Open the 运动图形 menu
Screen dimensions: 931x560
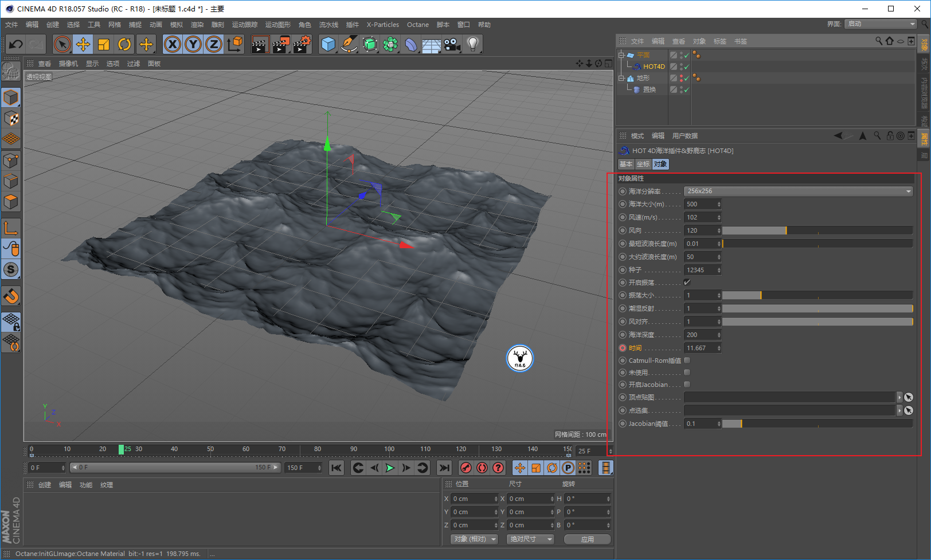(x=278, y=25)
